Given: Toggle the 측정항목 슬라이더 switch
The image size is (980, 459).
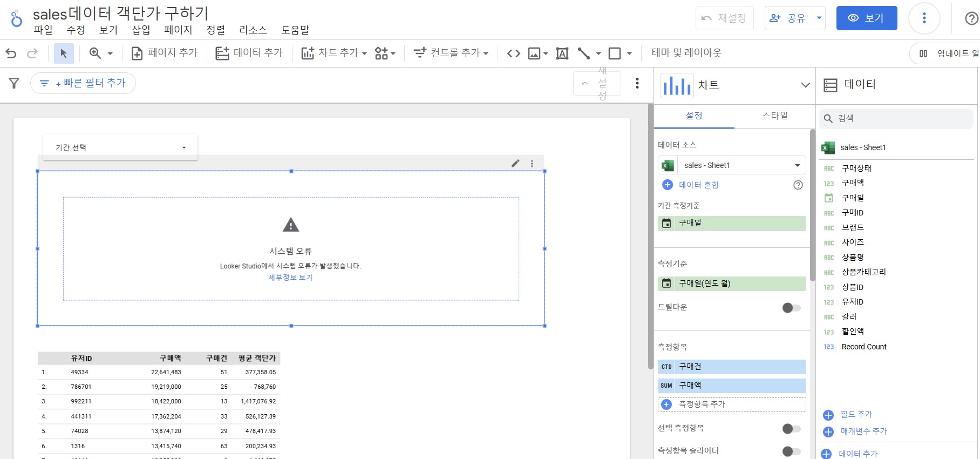Looking at the screenshot, I should 792,451.
